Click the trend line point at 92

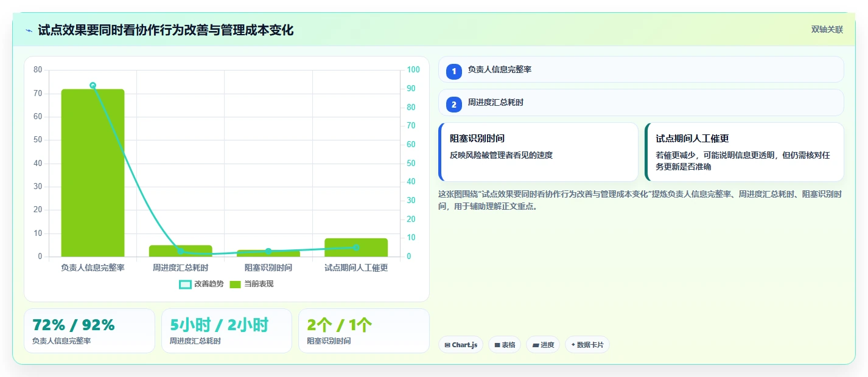click(93, 86)
